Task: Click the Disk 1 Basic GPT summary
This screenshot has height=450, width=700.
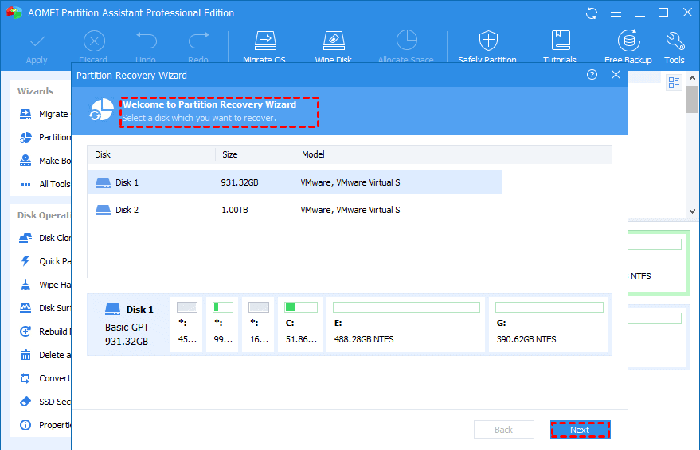Action: pyautogui.click(x=128, y=325)
